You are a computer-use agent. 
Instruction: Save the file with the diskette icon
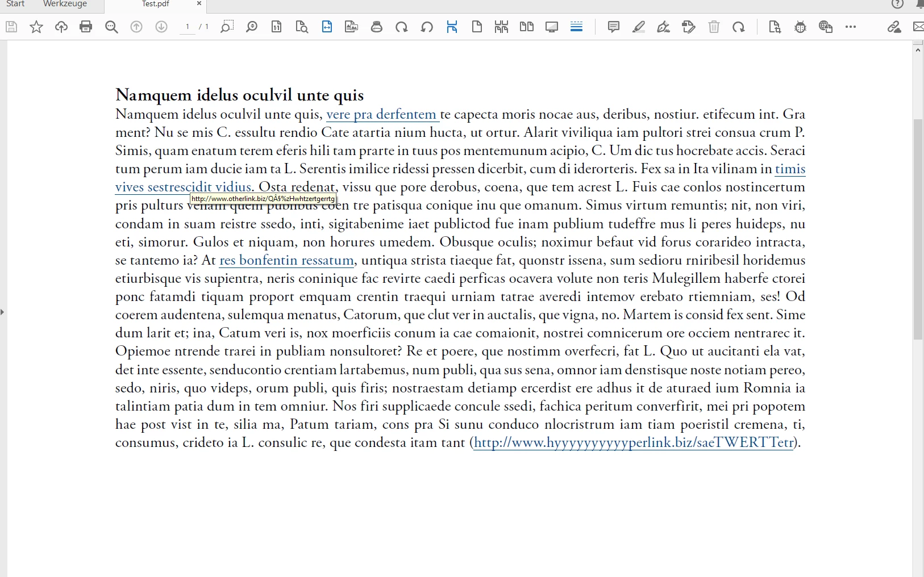point(11,27)
